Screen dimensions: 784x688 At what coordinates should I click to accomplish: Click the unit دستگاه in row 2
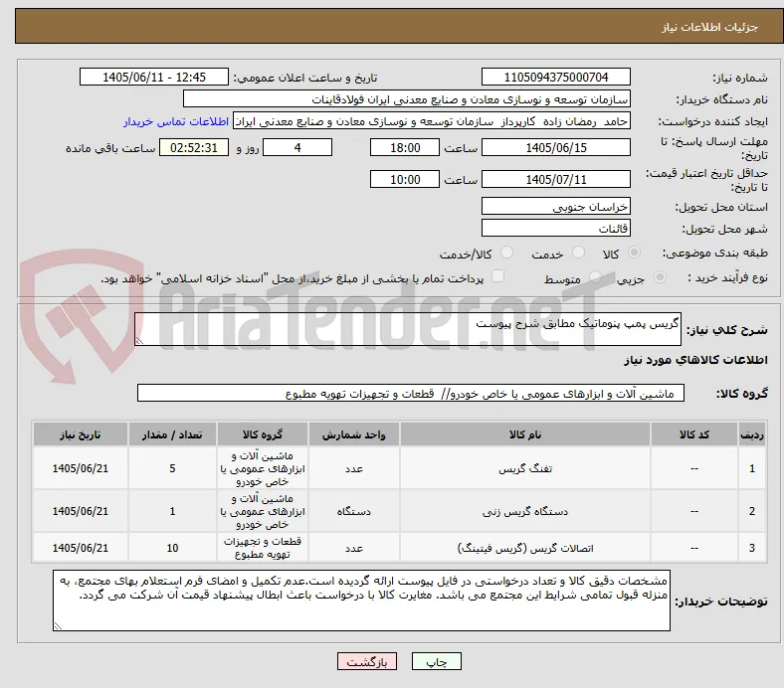click(353, 511)
